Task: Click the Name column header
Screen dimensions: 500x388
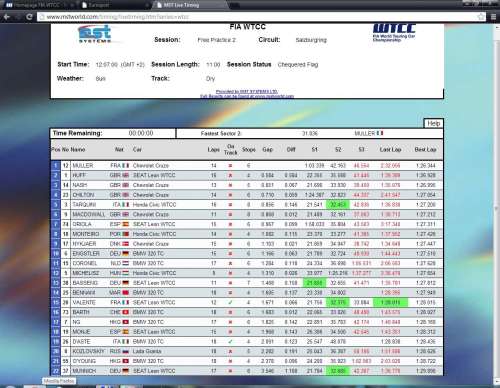Action: pos(78,150)
